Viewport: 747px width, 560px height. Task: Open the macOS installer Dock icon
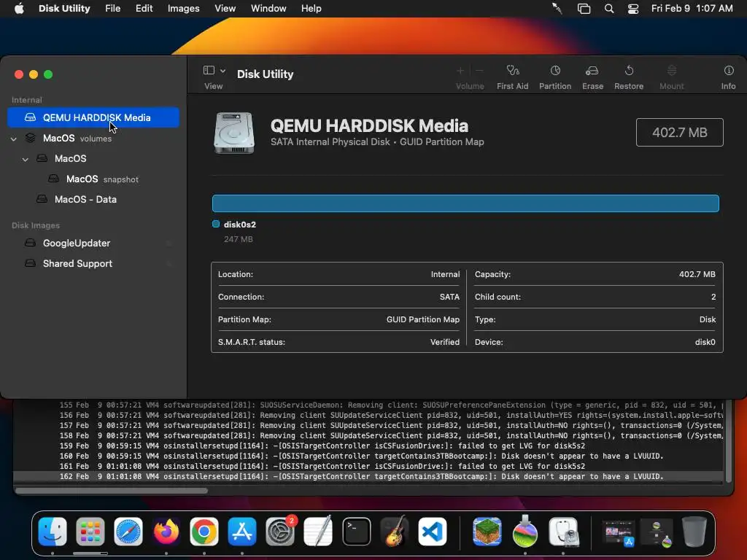525,532
